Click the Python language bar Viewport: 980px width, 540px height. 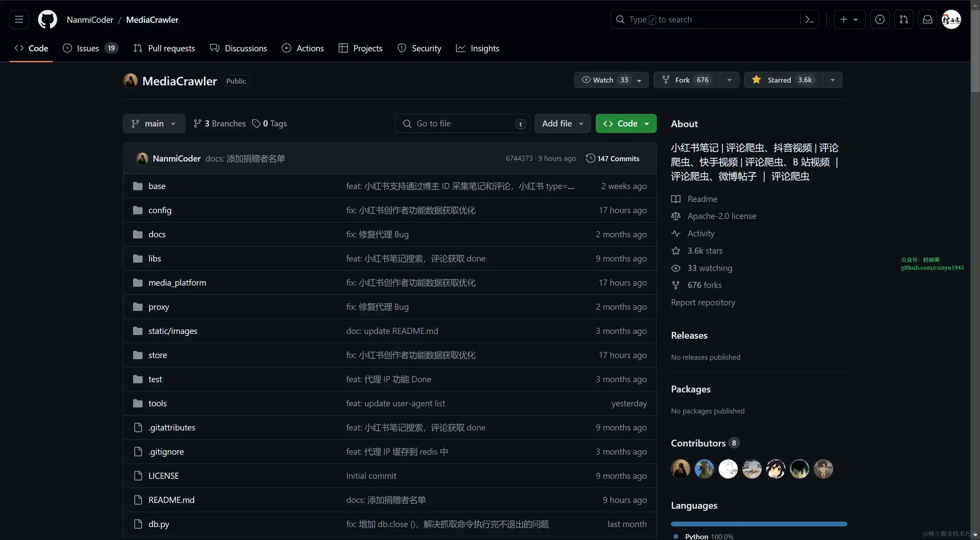click(758, 524)
